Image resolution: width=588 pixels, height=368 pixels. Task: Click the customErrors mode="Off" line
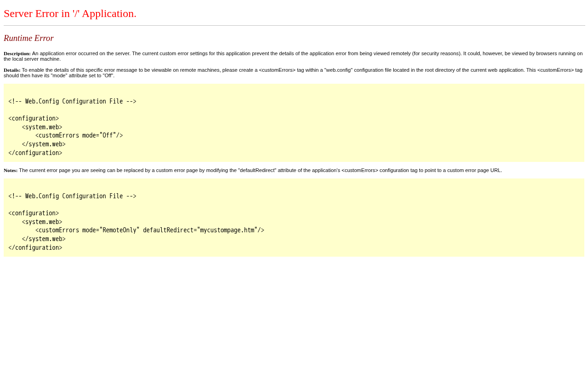point(79,135)
